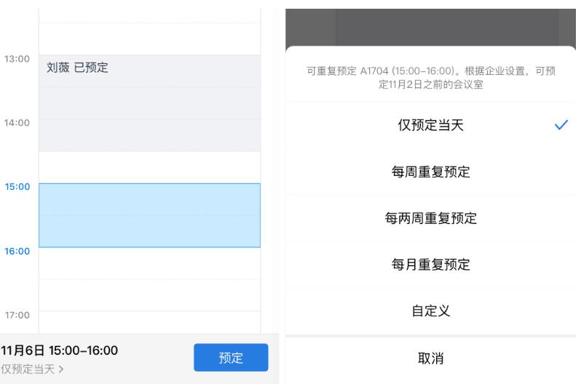Click the 17:00 time label
This screenshot has height=392, width=581.
(x=17, y=315)
